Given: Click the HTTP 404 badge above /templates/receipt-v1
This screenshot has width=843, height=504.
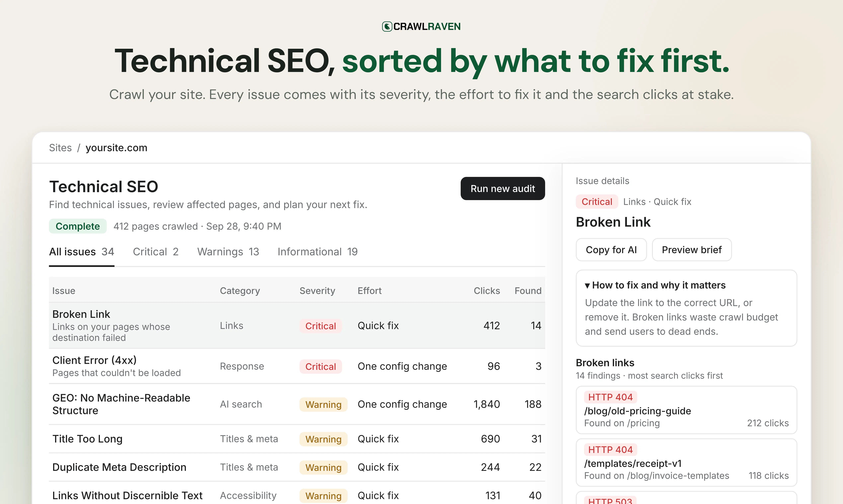Looking at the screenshot, I should 611,450.
